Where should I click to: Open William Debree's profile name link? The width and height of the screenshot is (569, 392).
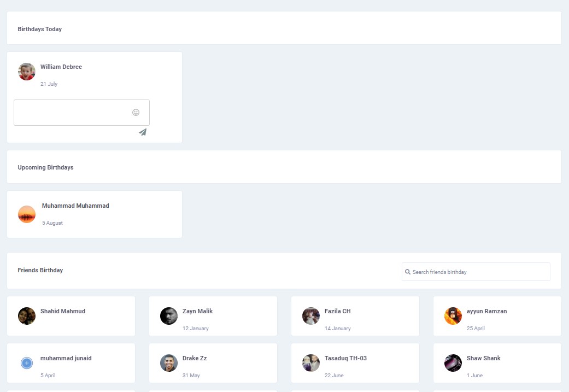pos(61,67)
